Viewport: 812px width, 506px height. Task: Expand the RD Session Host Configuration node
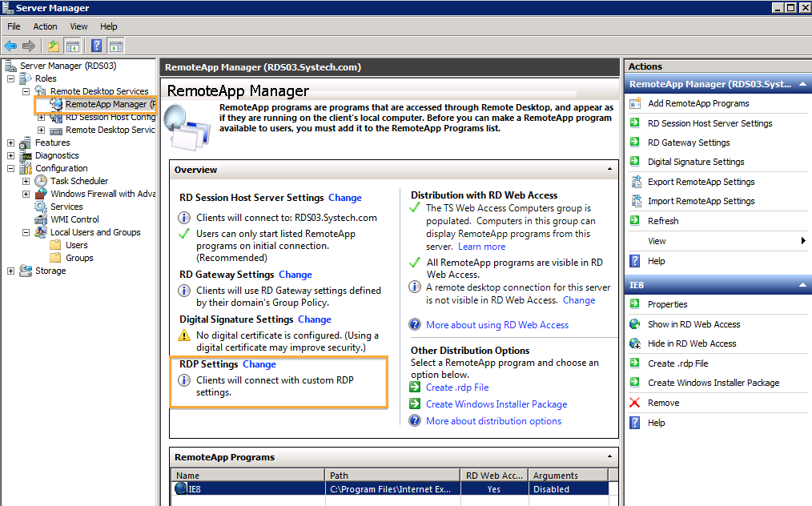(42, 117)
